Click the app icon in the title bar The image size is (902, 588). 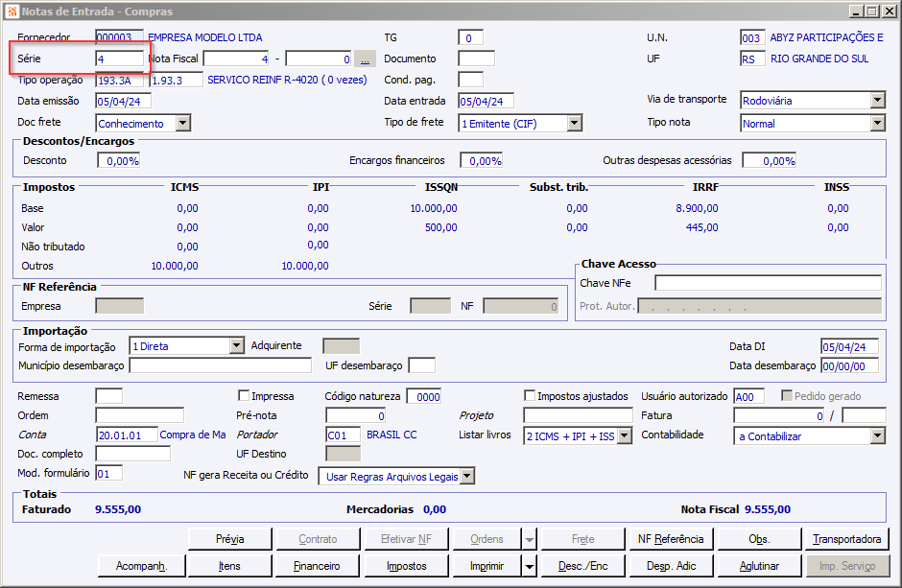11,11
